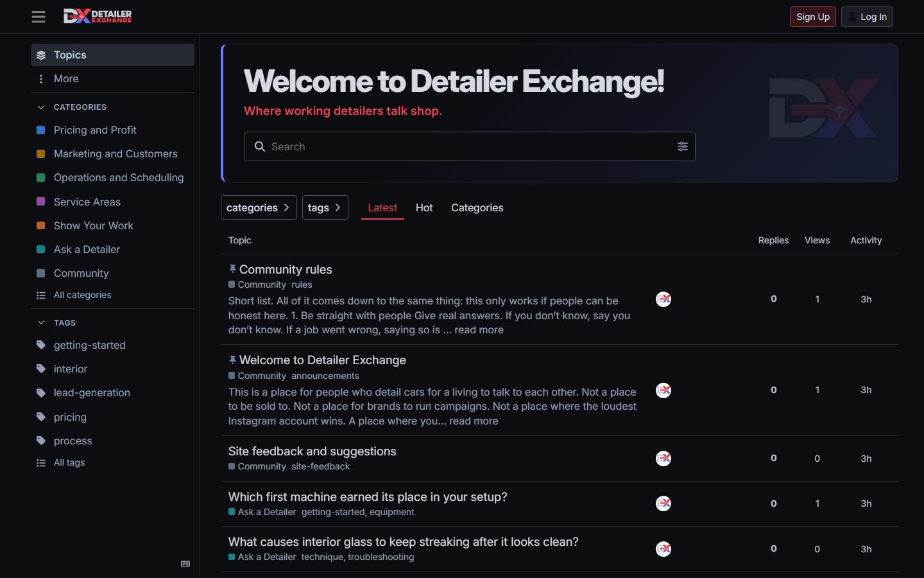924x578 pixels.
Task: Click the troubleshooting tag
Action: point(381,557)
